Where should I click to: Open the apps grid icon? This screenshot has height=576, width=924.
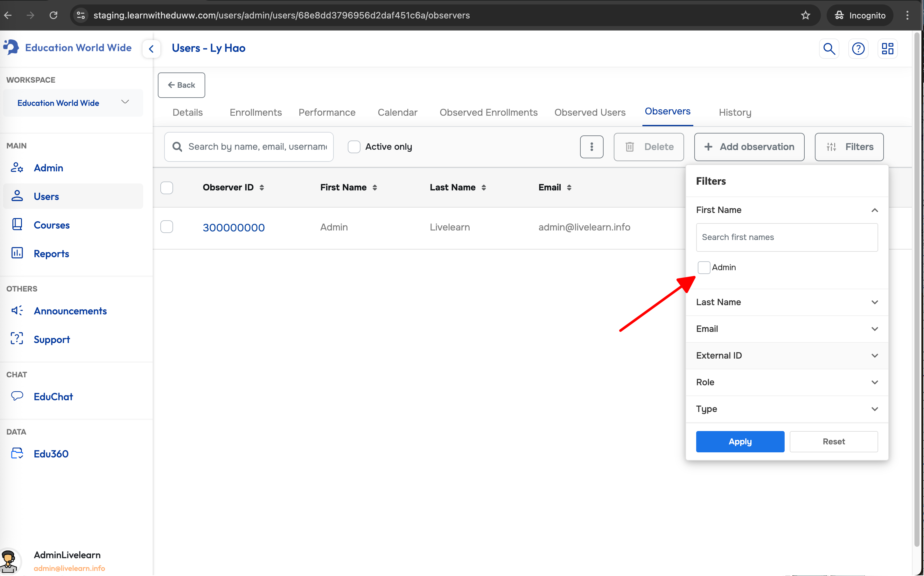[887, 49]
